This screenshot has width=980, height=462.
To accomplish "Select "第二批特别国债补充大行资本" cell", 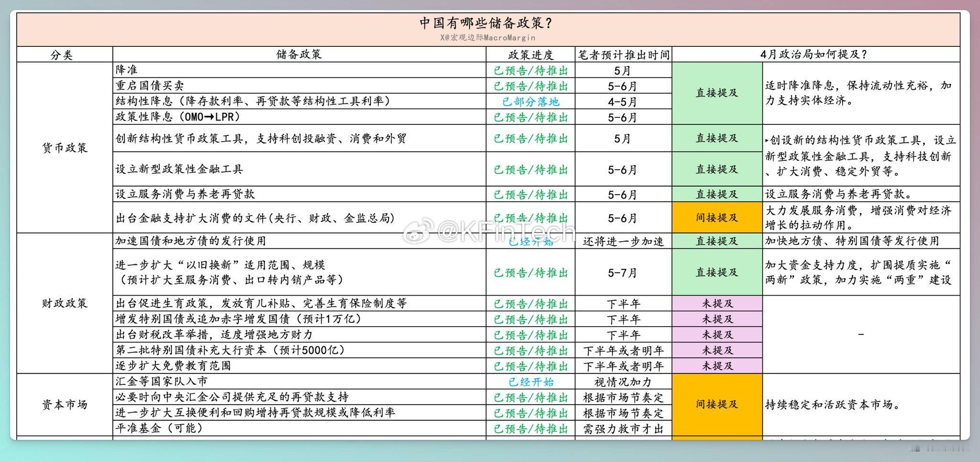I will coord(300,350).
